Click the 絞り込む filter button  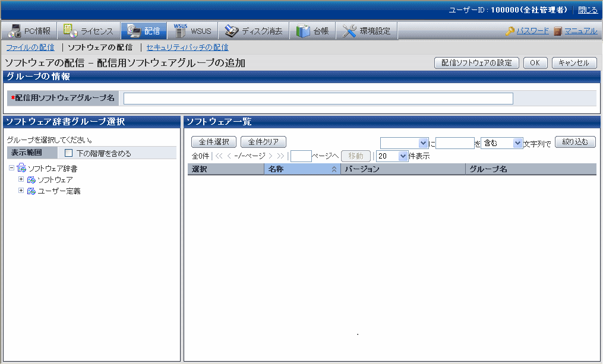tap(575, 142)
